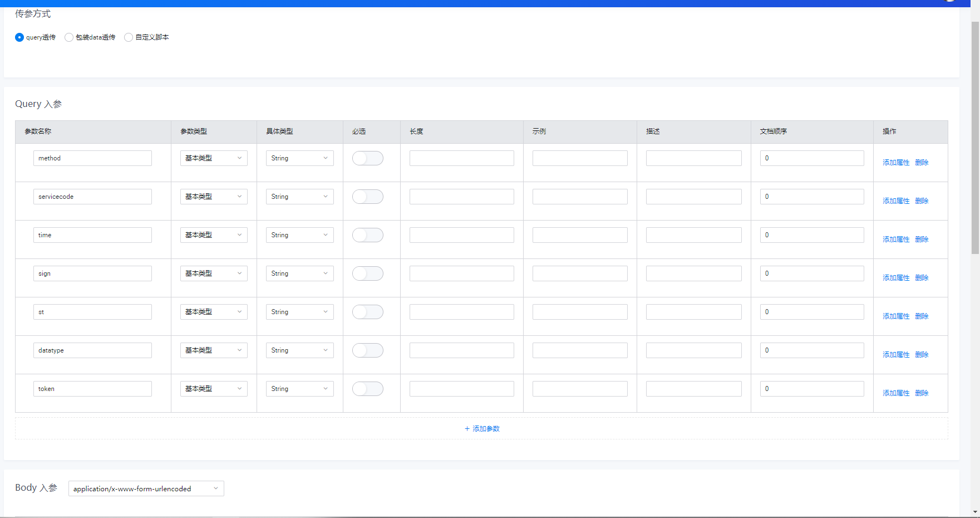Click 删除 link in datatype row

coord(922,355)
